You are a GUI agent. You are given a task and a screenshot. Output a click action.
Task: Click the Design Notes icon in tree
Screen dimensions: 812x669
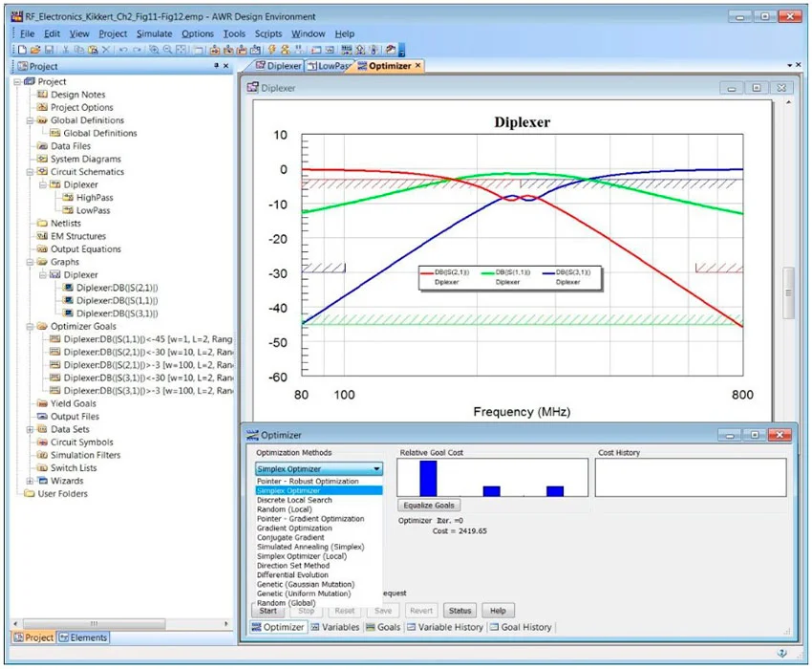42,95
